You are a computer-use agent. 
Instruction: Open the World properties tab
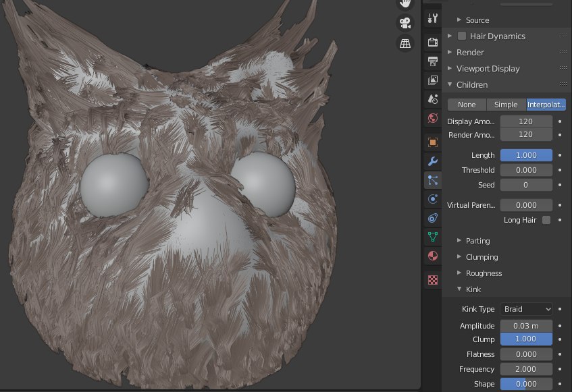pyautogui.click(x=433, y=118)
